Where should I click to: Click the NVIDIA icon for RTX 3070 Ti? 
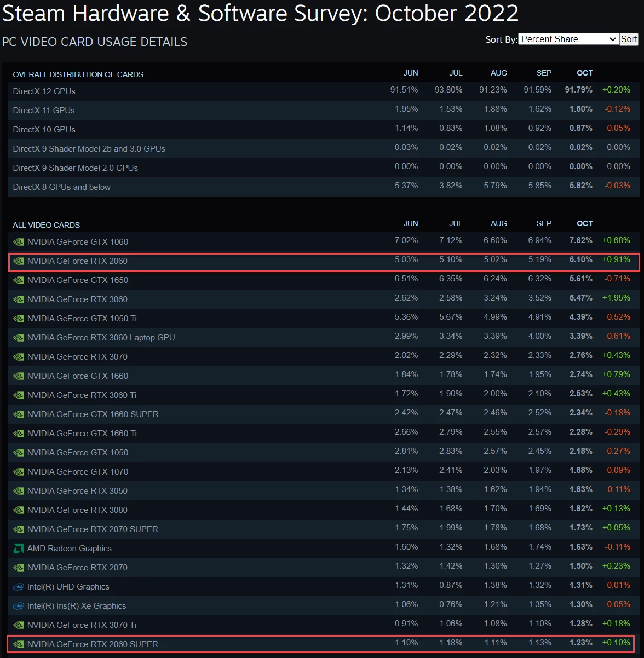(19, 625)
